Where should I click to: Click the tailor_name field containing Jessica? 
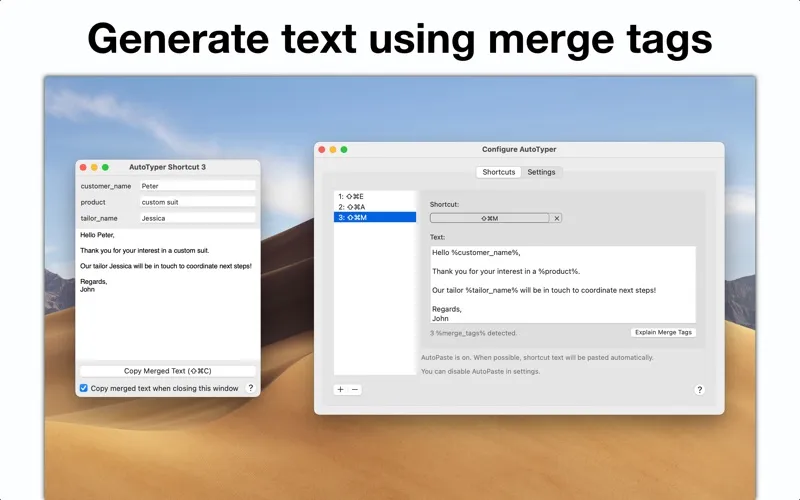(x=197, y=218)
